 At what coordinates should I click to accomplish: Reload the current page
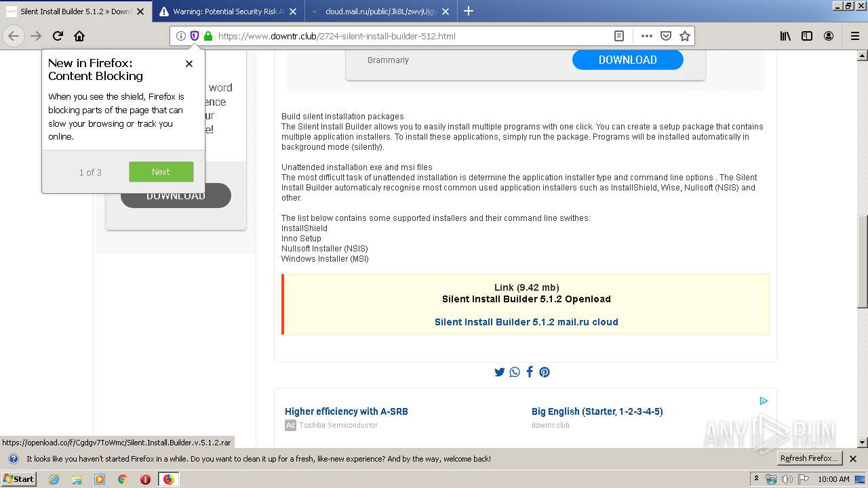point(58,36)
